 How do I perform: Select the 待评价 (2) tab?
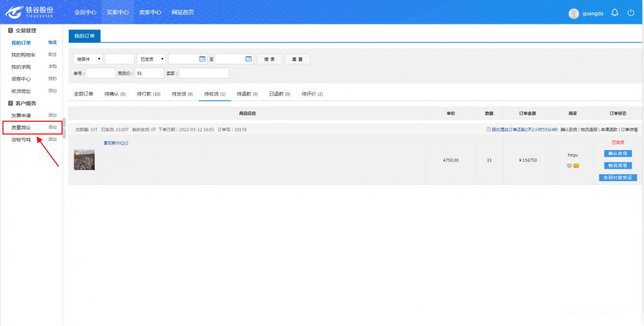click(x=312, y=94)
